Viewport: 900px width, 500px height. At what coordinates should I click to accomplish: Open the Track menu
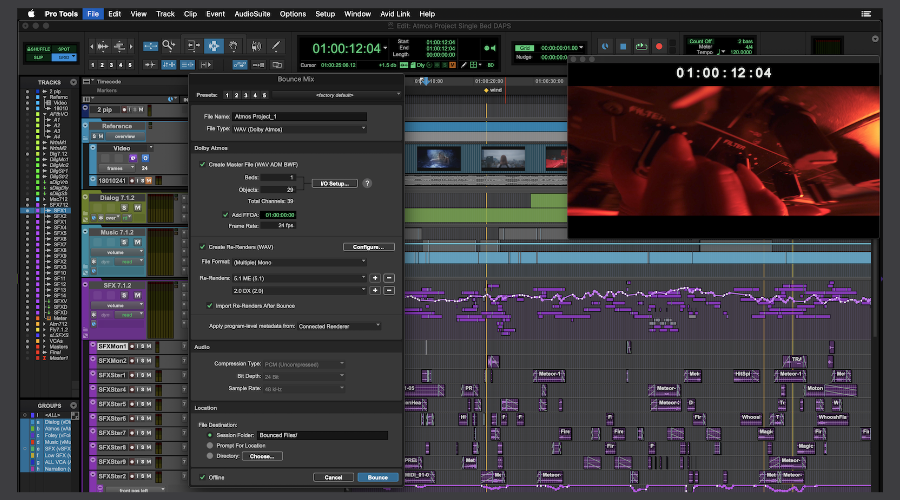(165, 14)
